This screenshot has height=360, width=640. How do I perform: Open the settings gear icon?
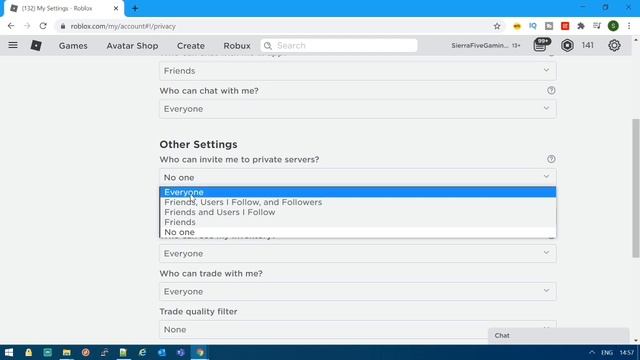(x=614, y=45)
